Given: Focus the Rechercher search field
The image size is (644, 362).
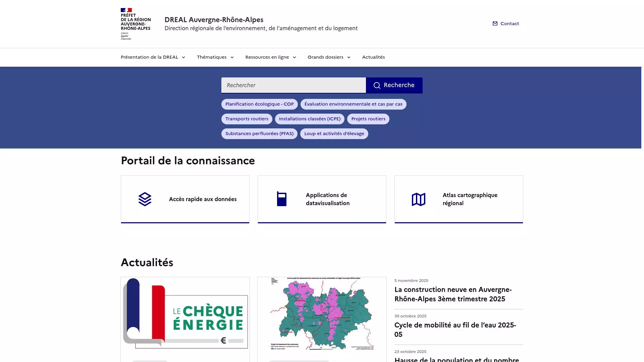Looking at the screenshot, I should click(293, 85).
